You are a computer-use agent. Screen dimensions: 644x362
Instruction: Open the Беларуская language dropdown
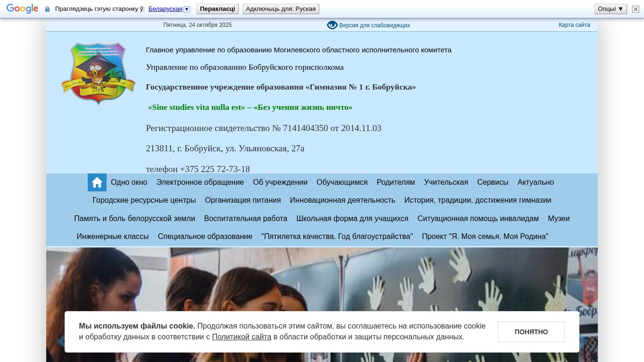click(169, 9)
